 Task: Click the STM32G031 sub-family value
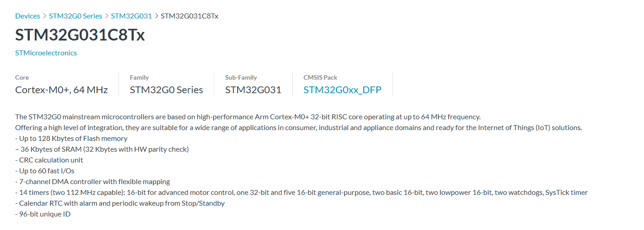click(x=253, y=90)
